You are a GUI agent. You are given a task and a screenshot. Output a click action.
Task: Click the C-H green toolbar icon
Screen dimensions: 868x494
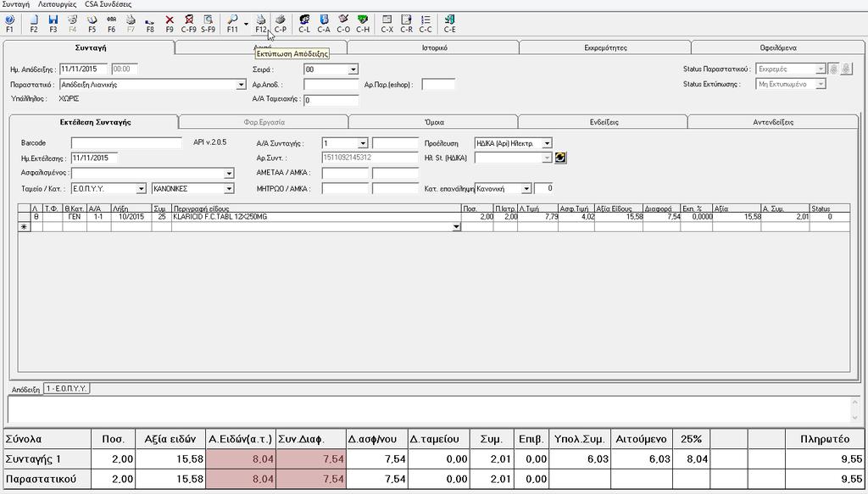(363, 24)
